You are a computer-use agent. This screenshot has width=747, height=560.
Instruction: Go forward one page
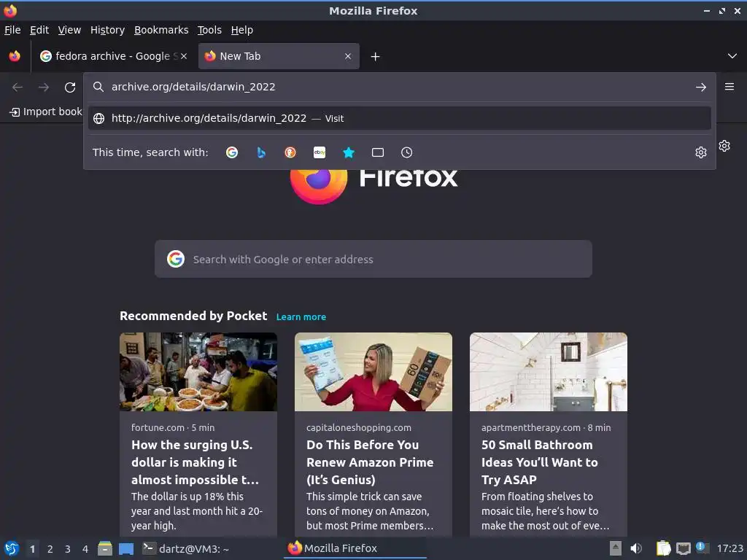[x=44, y=87]
